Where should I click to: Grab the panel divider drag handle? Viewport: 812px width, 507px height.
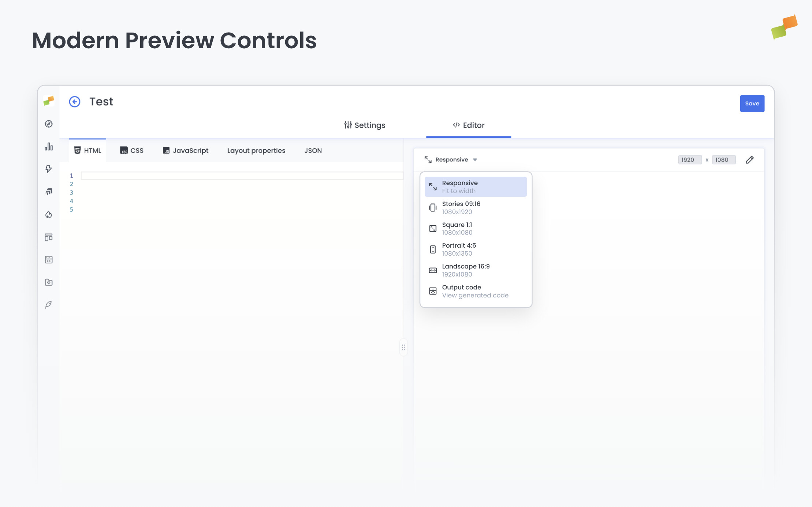(403, 347)
